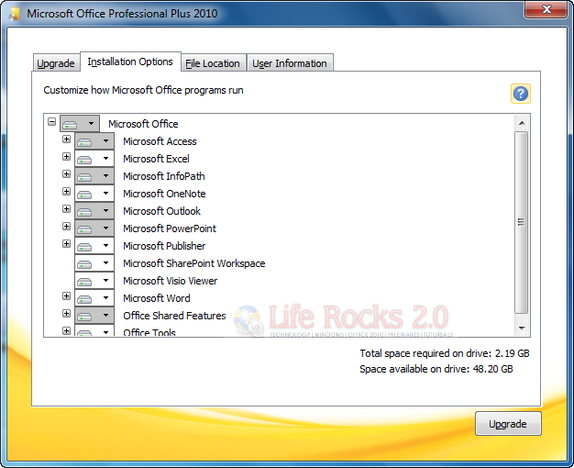574x468 pixels.
Task: Select the Office Shared Features label
Action: click(x=175, y=315)
